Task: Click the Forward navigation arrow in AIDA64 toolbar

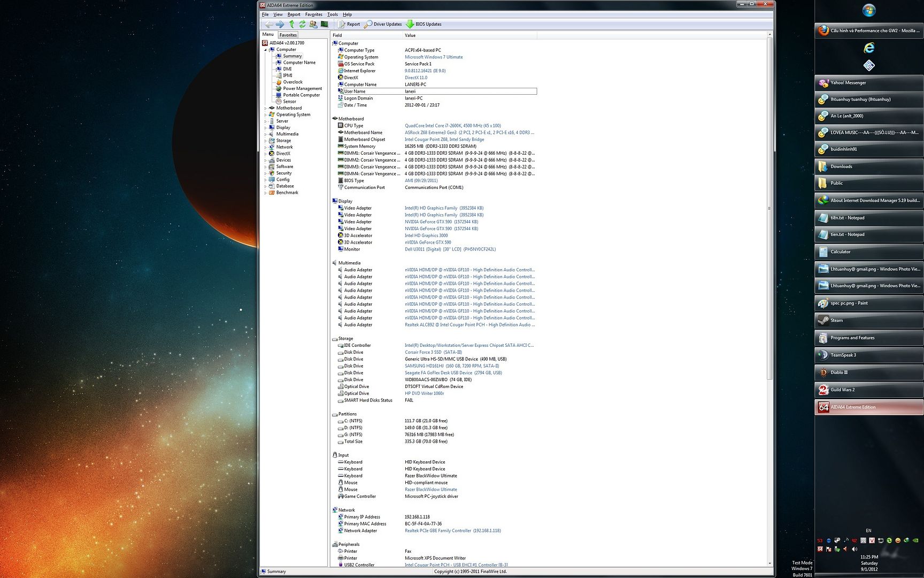Action: (x=280, y=24)
